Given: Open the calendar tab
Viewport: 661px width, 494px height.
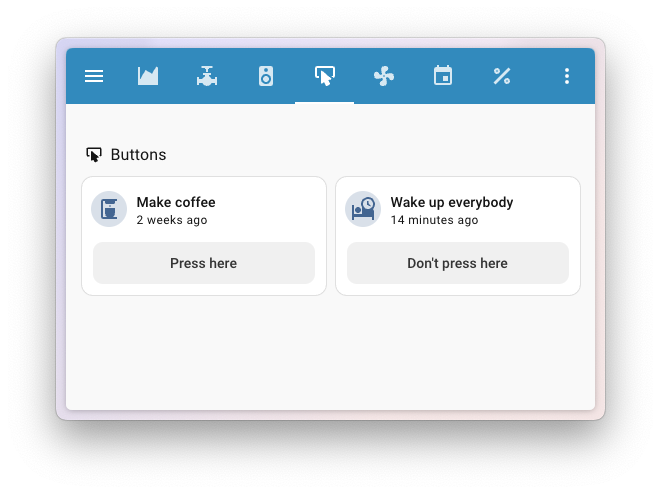Looking at the screenshot, I should tap(443, 76).
